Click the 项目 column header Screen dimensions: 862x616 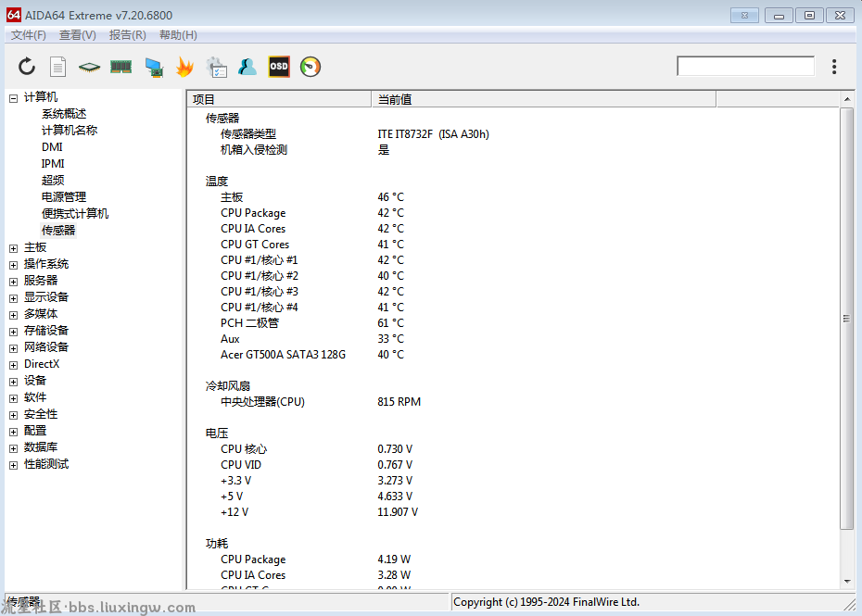pyautogui.click(x=279, y=99)
